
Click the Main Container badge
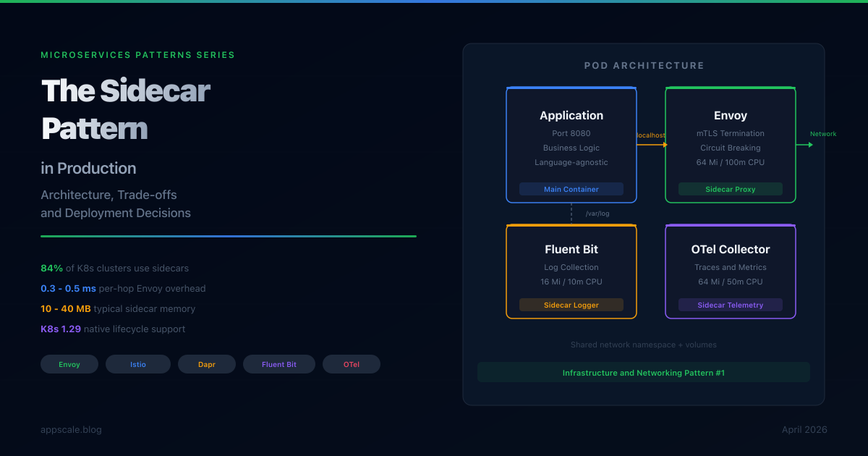point(571,189)
